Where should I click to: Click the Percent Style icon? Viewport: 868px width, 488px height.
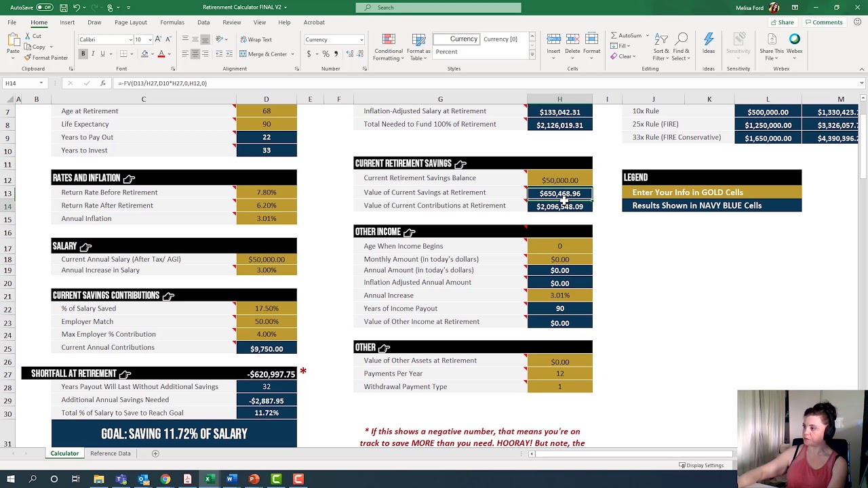(326, 54)
